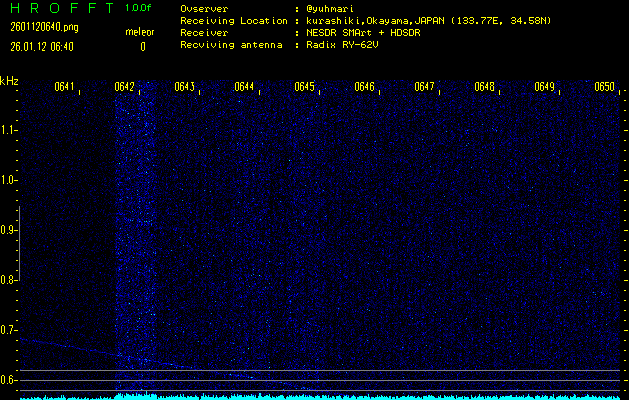Click the kHz axis unit label
This screenshot has width=629, height=400.
point(9,81)
